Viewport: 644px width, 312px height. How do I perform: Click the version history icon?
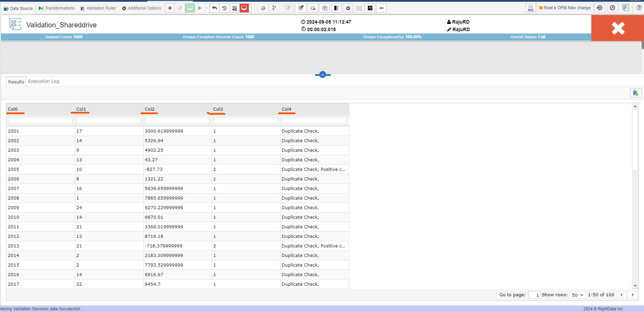(600, 8)
